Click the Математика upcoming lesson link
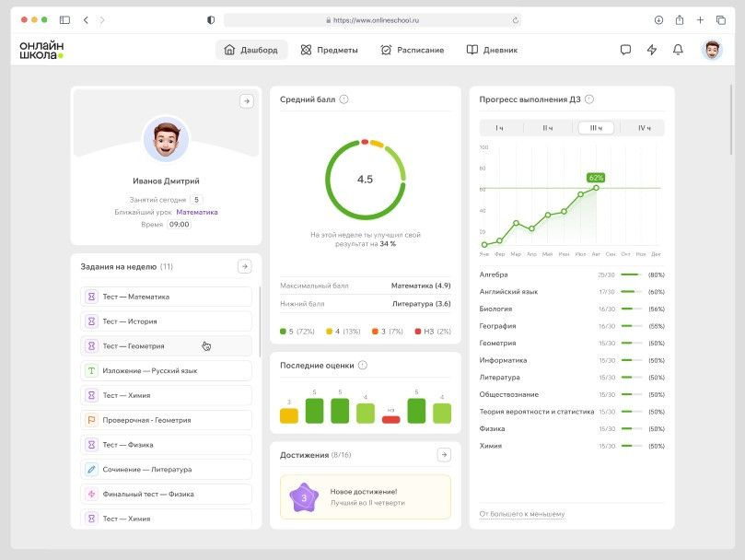 [x=197, y=212]
